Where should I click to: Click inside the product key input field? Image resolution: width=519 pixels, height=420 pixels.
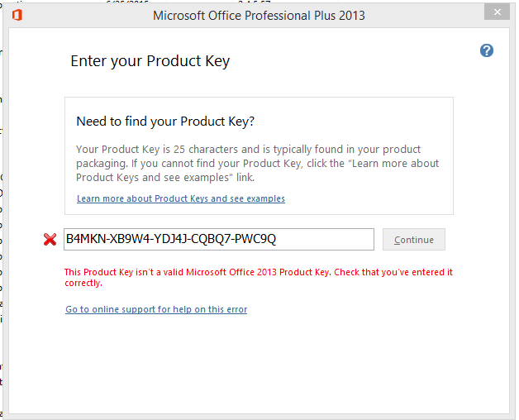click(x=219, y=239)
